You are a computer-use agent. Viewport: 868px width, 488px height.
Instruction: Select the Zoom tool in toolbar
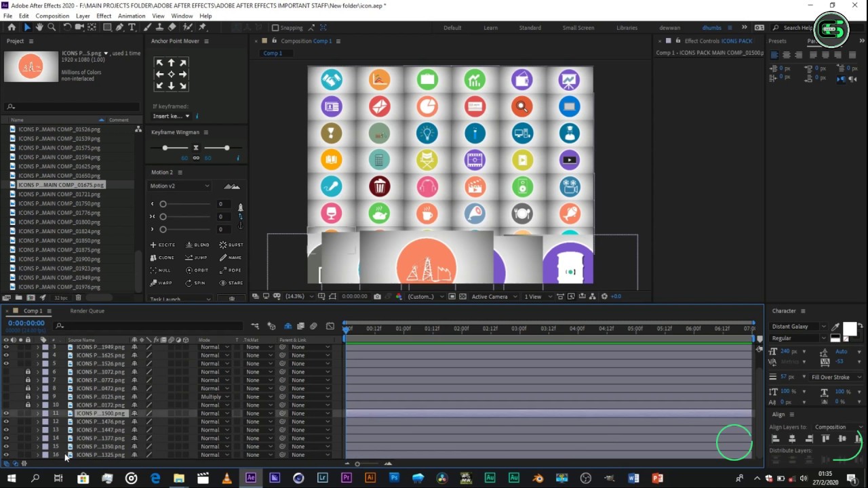coord(52,27)
